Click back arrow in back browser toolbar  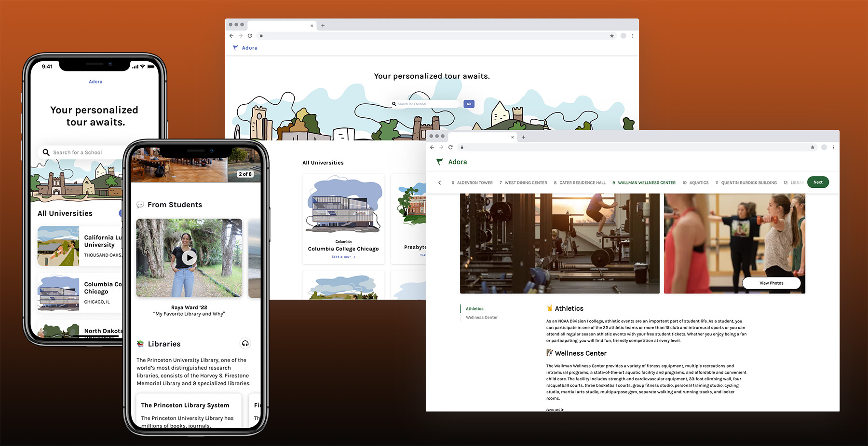coord(231,36)
